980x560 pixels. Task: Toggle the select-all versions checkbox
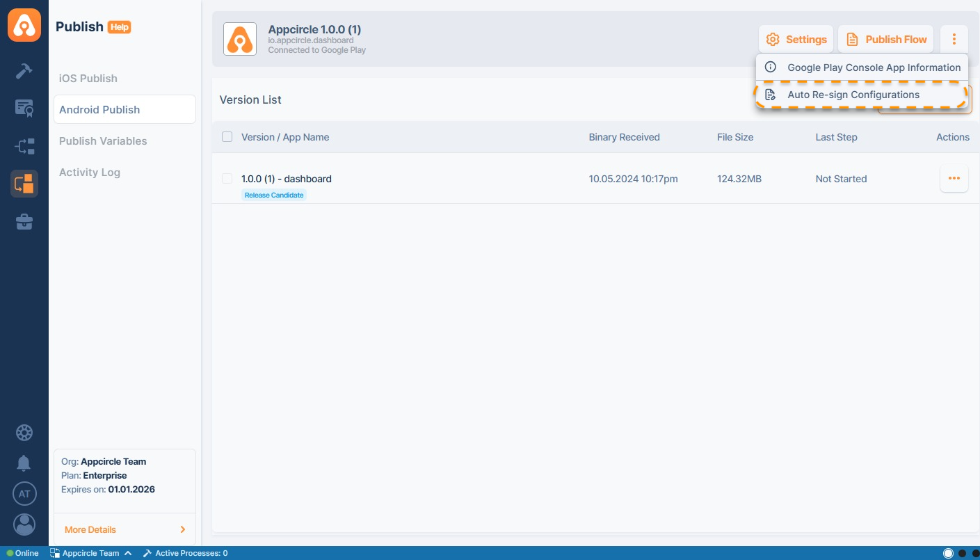227,137
